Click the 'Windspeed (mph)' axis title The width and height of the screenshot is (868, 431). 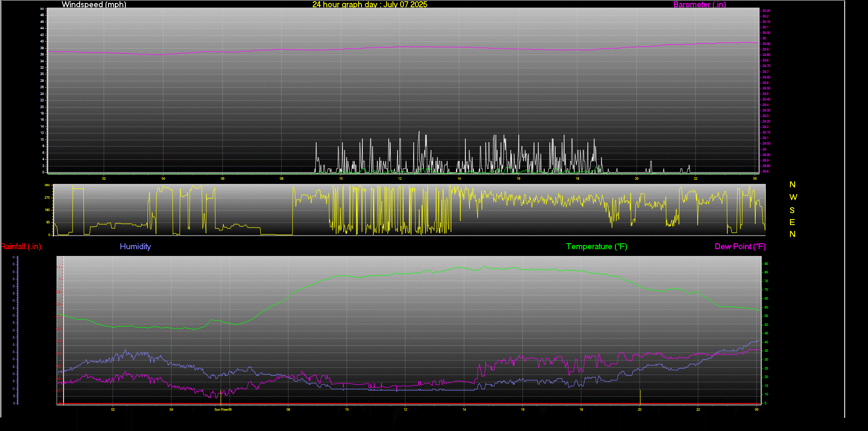coord(94,5)
